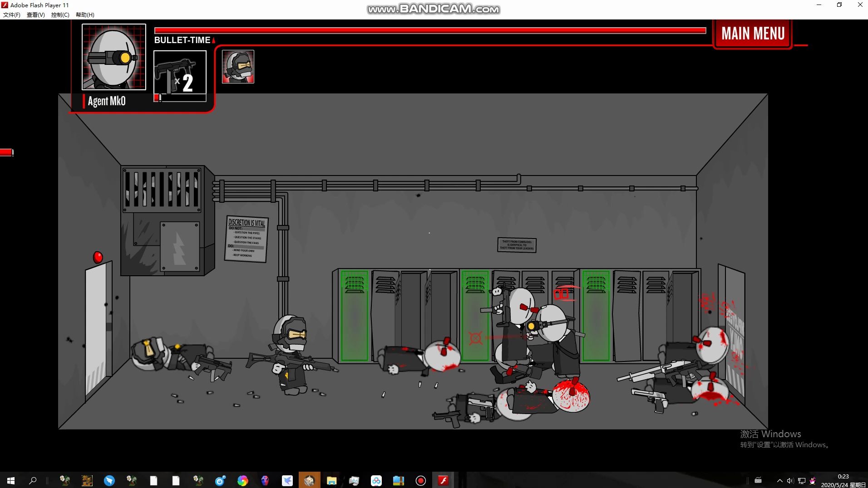Open the QQ penguin tray icon

pos(813,480)
